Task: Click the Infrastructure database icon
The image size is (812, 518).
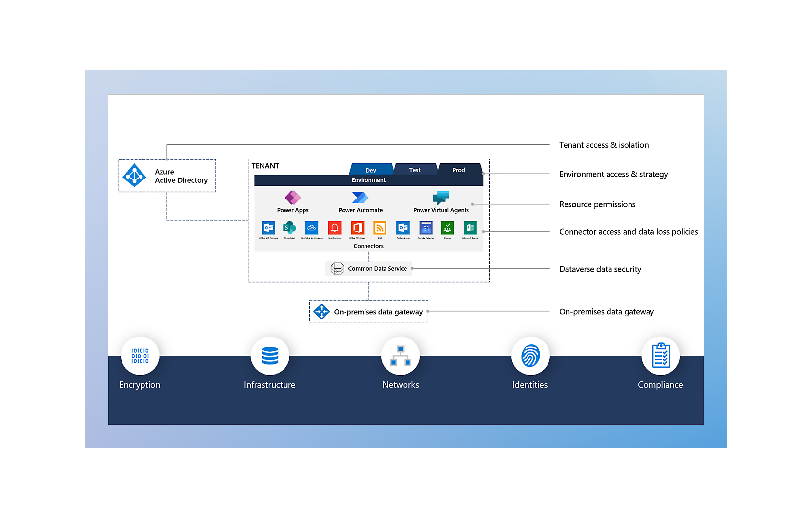Action: click(270, 356)
